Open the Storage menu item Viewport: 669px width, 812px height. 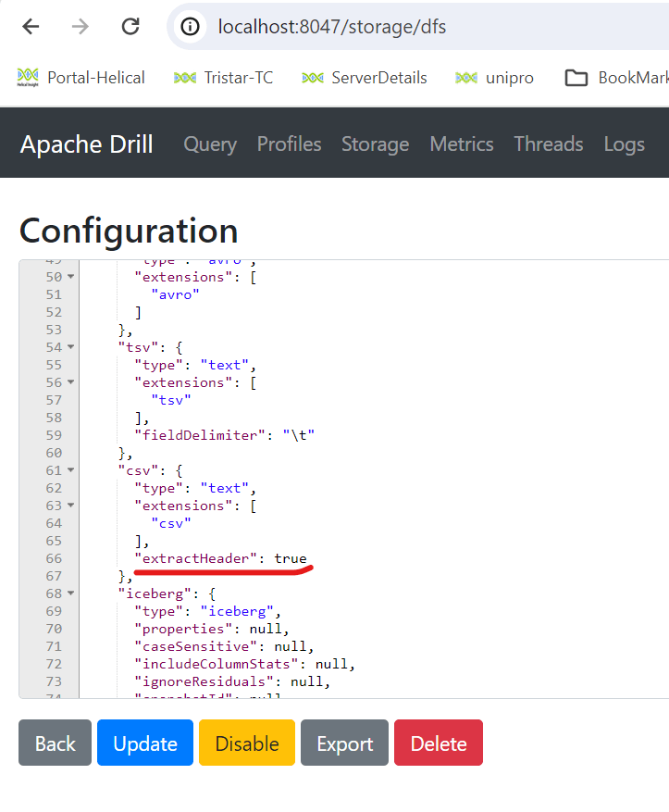pos(375,144)
